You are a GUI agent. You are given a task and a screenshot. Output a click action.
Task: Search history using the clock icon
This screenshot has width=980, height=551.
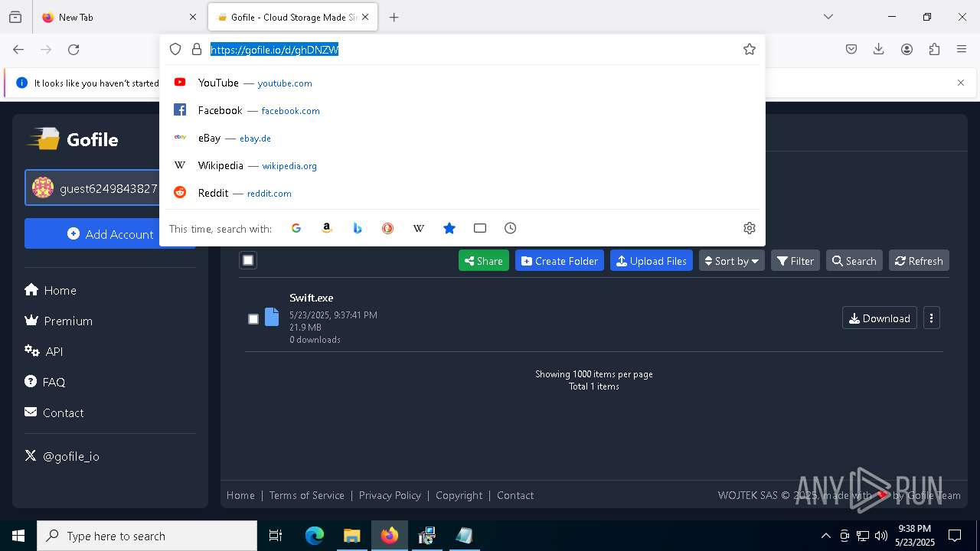[x=511, y=228]
